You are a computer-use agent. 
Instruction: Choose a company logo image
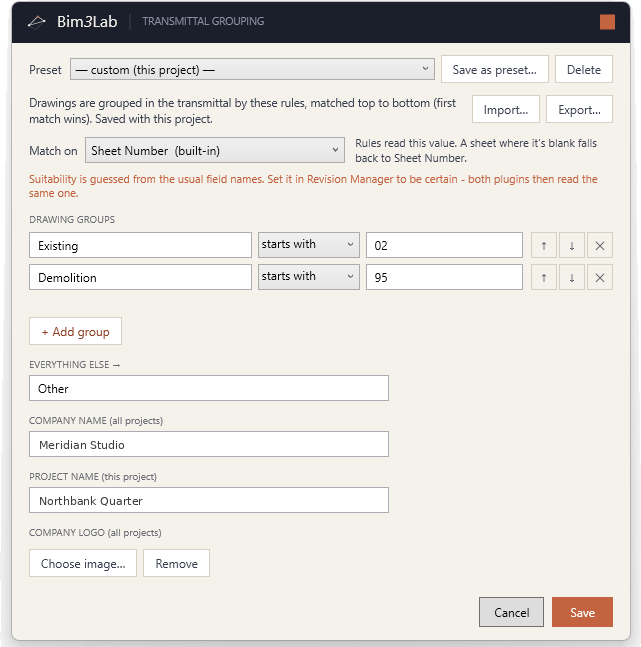[83, 563]
